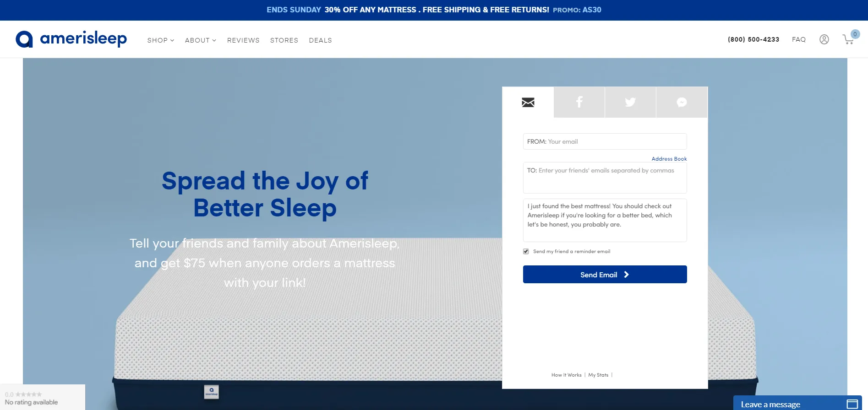Select the email envelope share tab
This screenshot has width=868, height=410.
pyautogui.click(x=528, y=102)
